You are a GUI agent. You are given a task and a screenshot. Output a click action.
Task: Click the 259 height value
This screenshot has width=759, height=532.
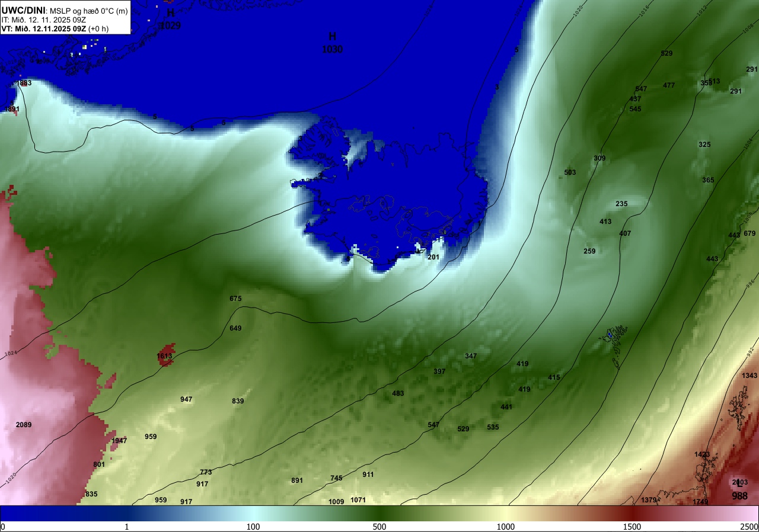pyautogui.click(x=589, y=251)
